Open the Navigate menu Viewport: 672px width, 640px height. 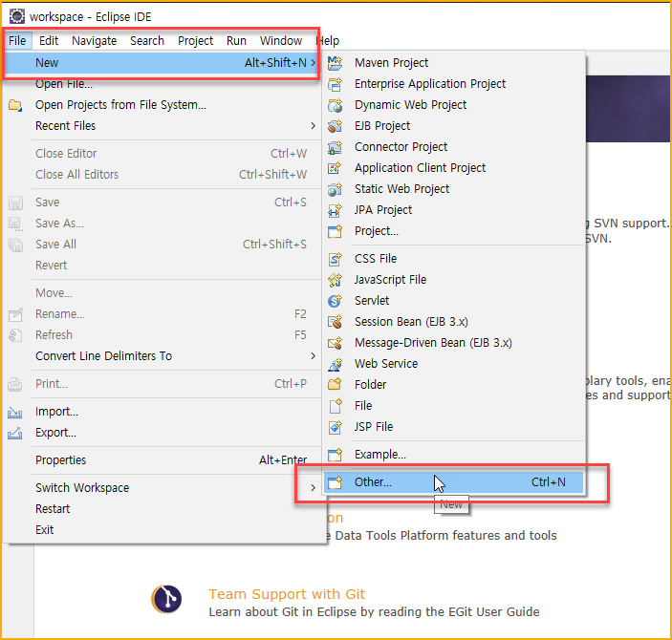(95, 41)
